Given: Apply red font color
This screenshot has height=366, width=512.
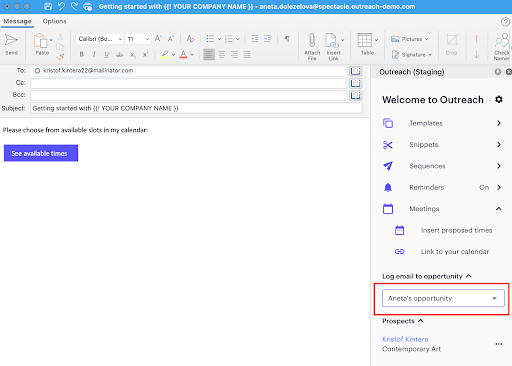Looking at the screenshot, I should (x=183, y=54).
